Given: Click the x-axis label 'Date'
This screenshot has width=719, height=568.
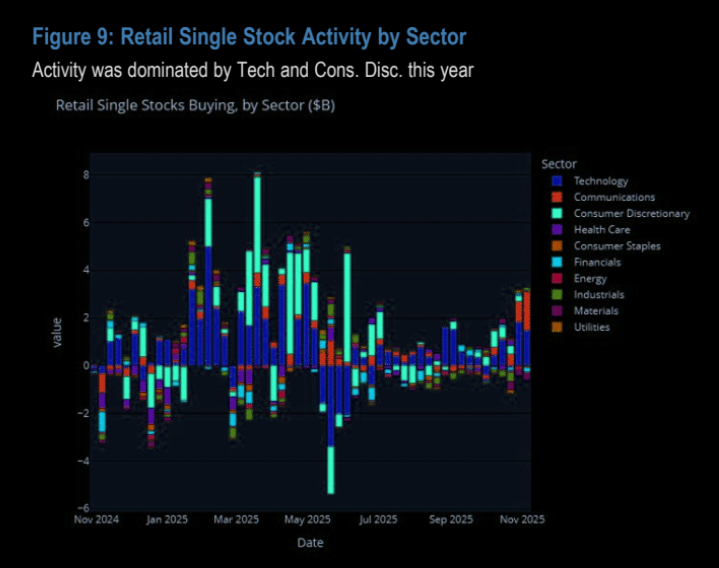Looking at the screenshot, I should click(309, 542).
